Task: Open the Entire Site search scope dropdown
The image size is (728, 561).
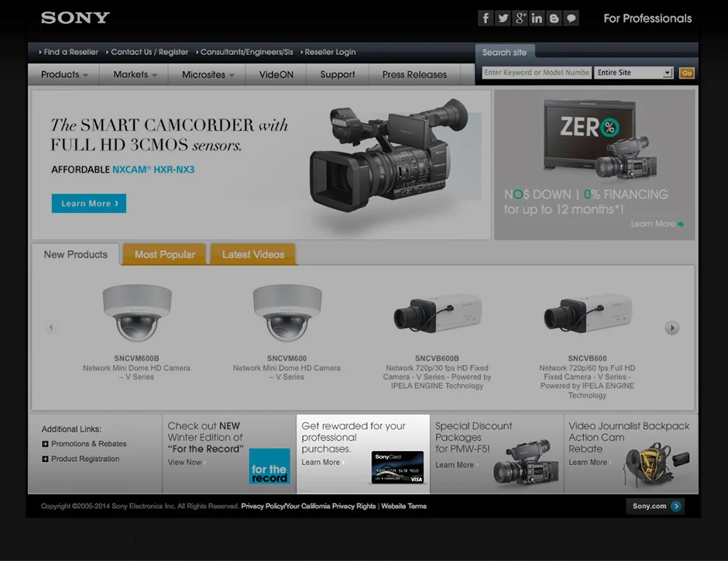Action: 634,72
